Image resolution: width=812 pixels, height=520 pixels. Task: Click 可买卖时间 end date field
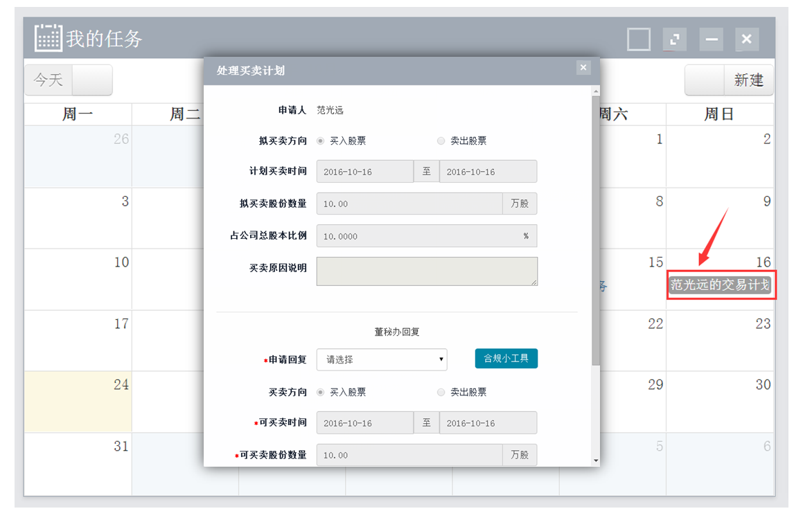(488, 423)
